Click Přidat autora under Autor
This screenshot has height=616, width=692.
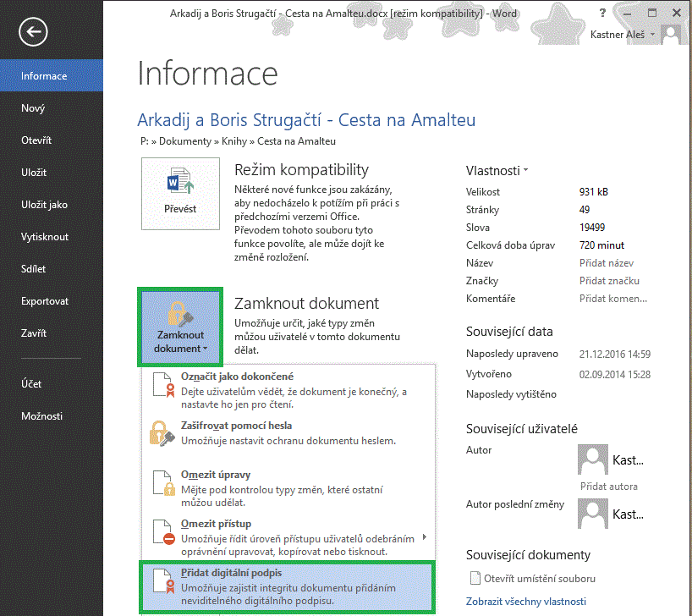click(x=608, y=487)
